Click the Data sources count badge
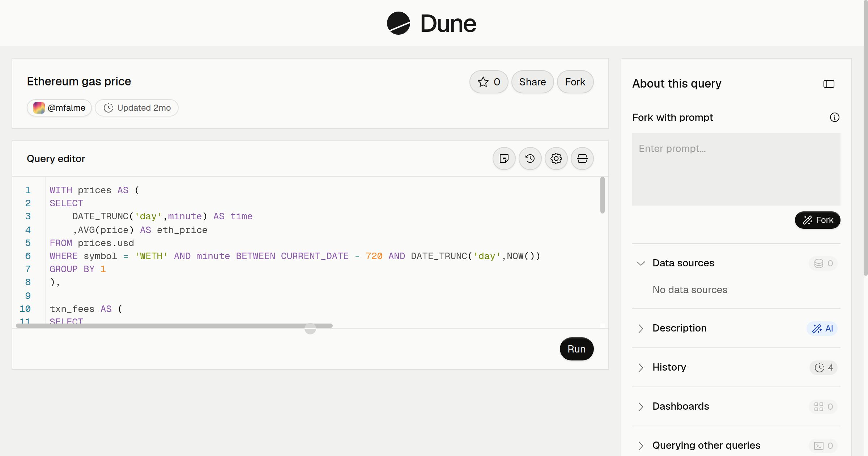Viewport: 868px width, 456px height. [x=824, y=263]
